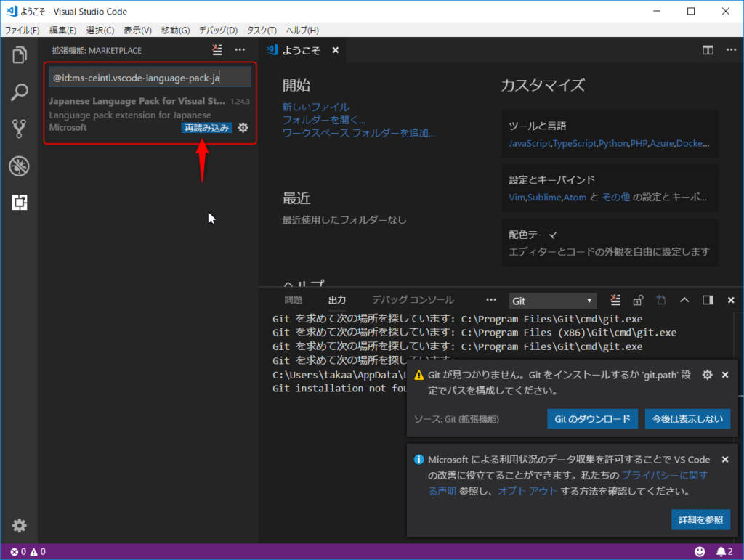744x560 pixels.
Task: Open extensions panel more actions menu
Action: [x=240, y=50]
